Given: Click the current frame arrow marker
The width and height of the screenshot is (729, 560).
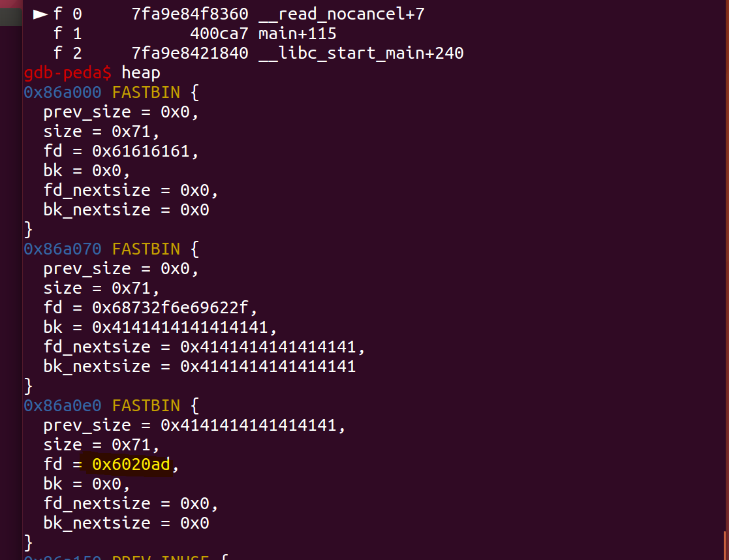Looking at the screenshot, I should coord(40,14).
